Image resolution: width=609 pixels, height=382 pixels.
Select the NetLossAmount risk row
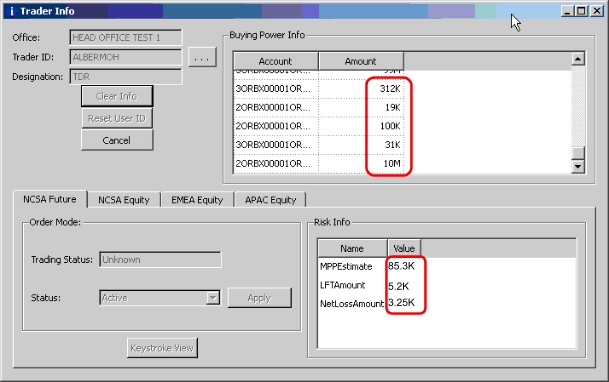(x=369, y=303)
